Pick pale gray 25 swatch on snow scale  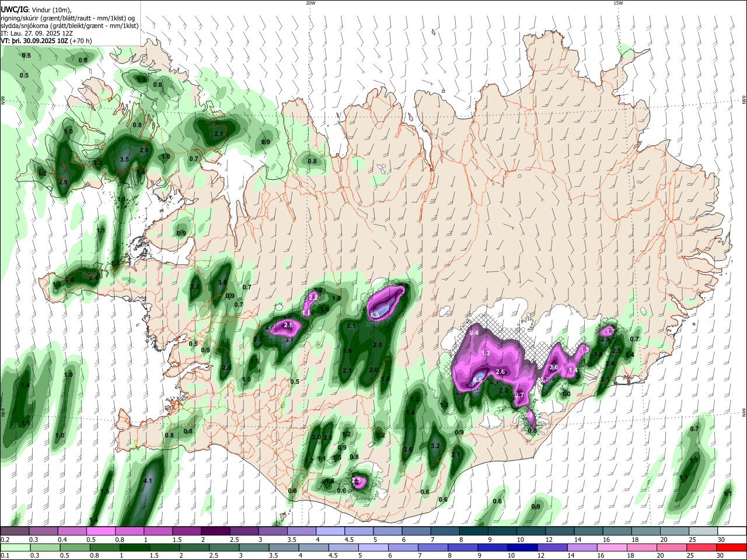[703, 531]
